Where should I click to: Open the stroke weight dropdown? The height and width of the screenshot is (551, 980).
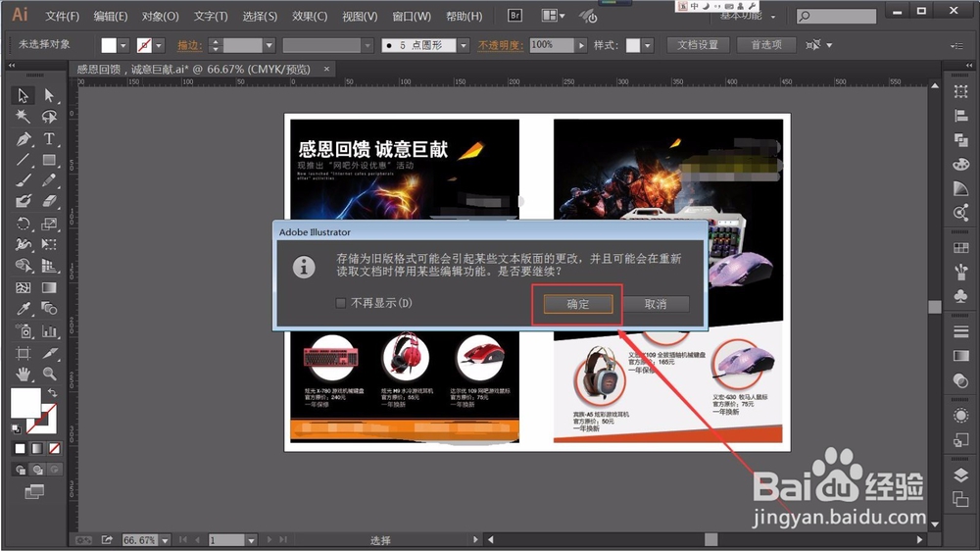click(269, 45)
